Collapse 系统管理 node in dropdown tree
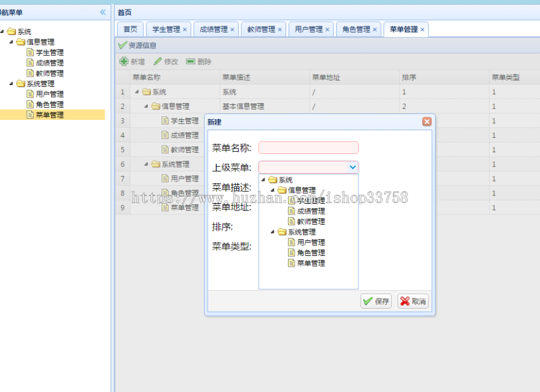The image size is (540, 392). (x=272, y=232)
